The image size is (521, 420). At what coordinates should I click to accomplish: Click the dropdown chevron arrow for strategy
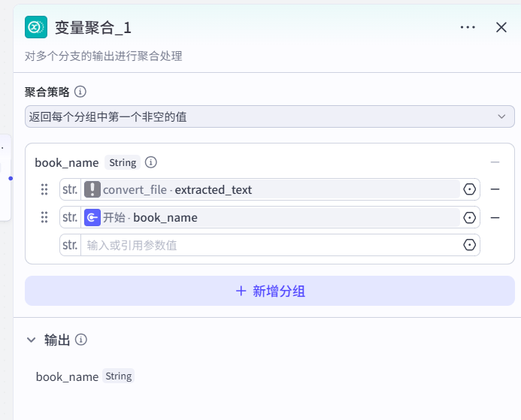[x=501, y=116]
